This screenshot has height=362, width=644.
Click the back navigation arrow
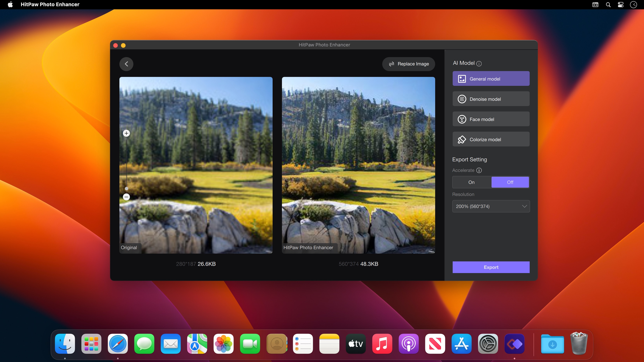click(127, 64)
